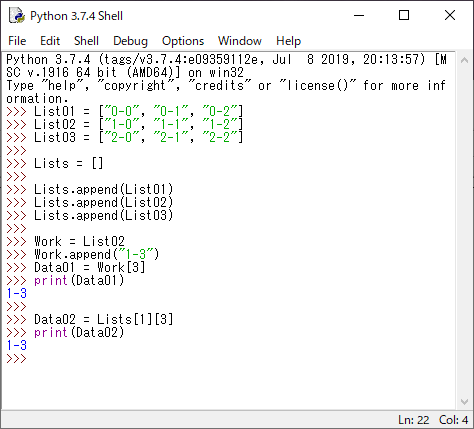474x429 pixels.
Task: Minimize the Python Shell window
Action: [x=359, y=15]
